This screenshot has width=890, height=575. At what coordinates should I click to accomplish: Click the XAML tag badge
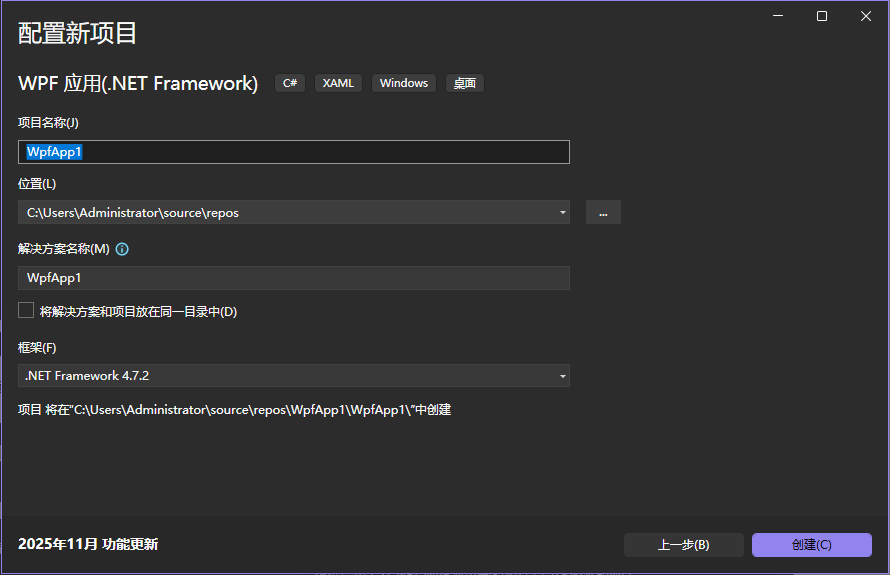(338, 83)
